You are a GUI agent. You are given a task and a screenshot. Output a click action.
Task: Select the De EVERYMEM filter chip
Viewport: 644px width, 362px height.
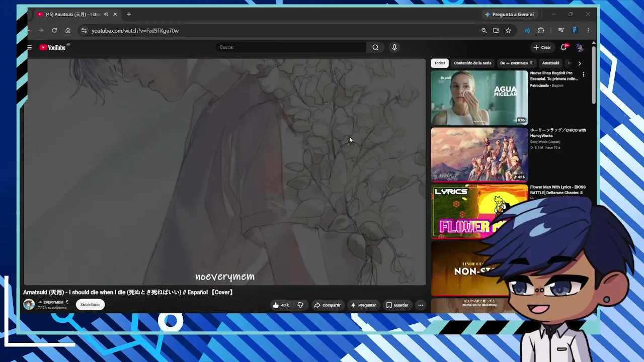click(x=516, y=63)
